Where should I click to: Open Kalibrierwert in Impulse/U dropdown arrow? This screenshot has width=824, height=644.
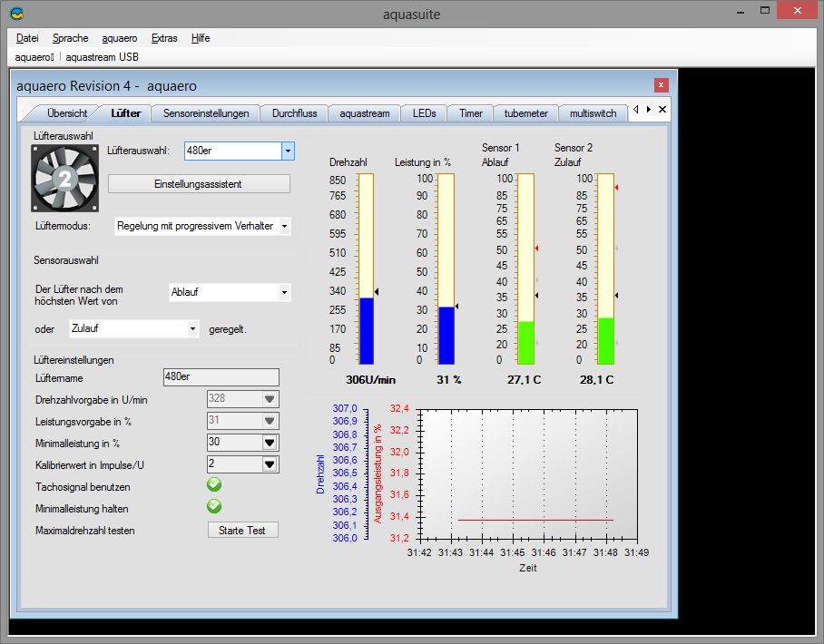click(270, 464)
